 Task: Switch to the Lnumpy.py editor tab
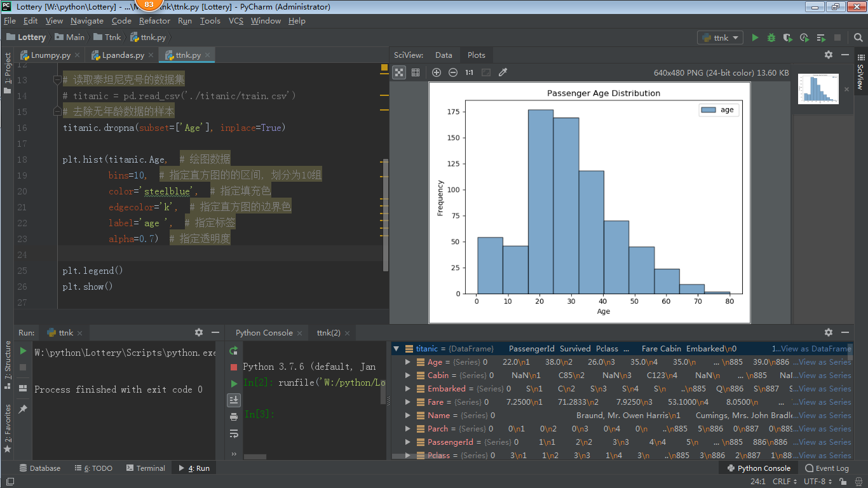pyautogui.click(x=51, y=55)
